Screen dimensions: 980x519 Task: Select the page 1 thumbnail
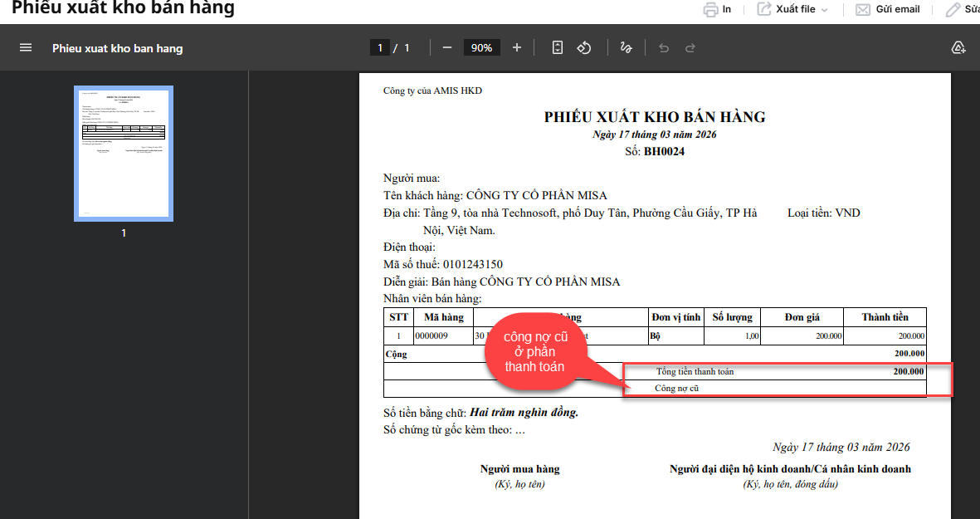[124, 154]
